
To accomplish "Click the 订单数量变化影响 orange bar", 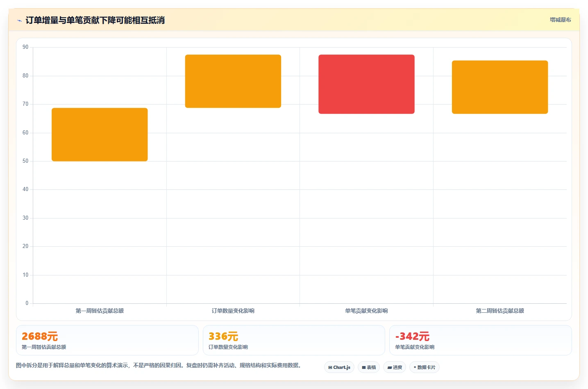I will pos(233,81).
